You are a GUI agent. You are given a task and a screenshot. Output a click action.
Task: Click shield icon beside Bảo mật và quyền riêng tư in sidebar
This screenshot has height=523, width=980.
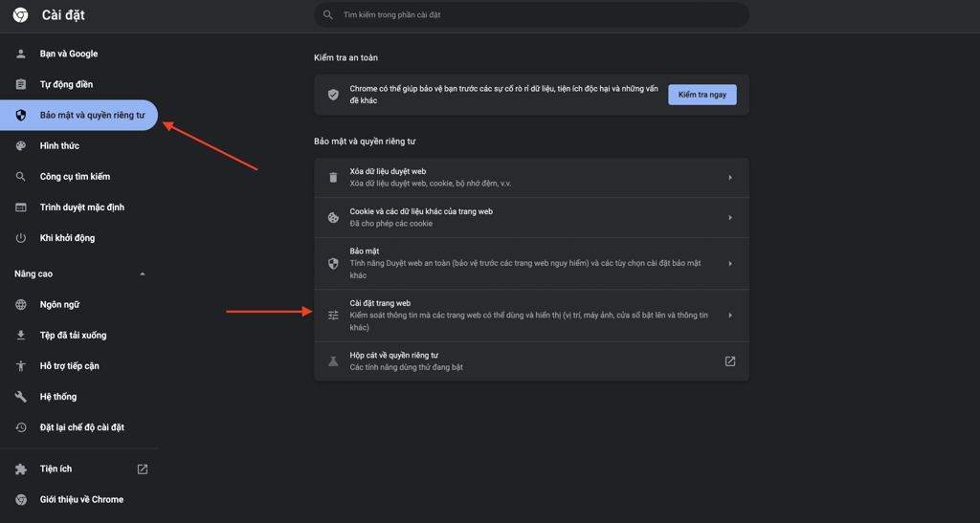click(21, 115)
